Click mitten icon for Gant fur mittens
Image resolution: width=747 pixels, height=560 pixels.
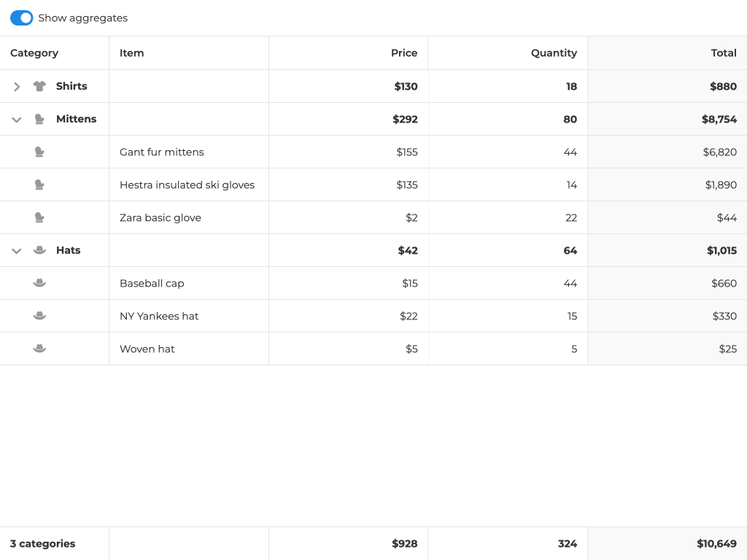39,152
